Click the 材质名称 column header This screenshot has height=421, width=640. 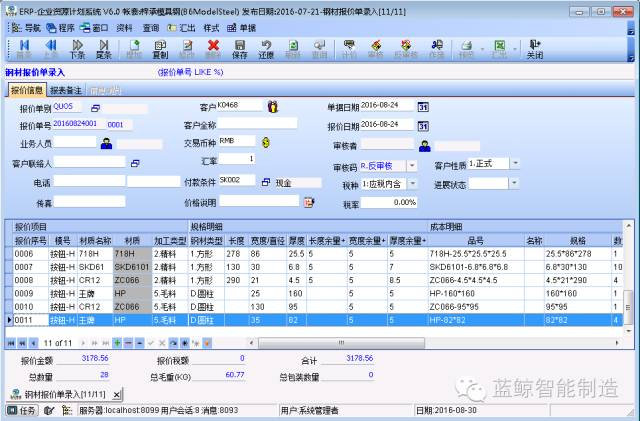pyautogui.click(x=95, y=241)
